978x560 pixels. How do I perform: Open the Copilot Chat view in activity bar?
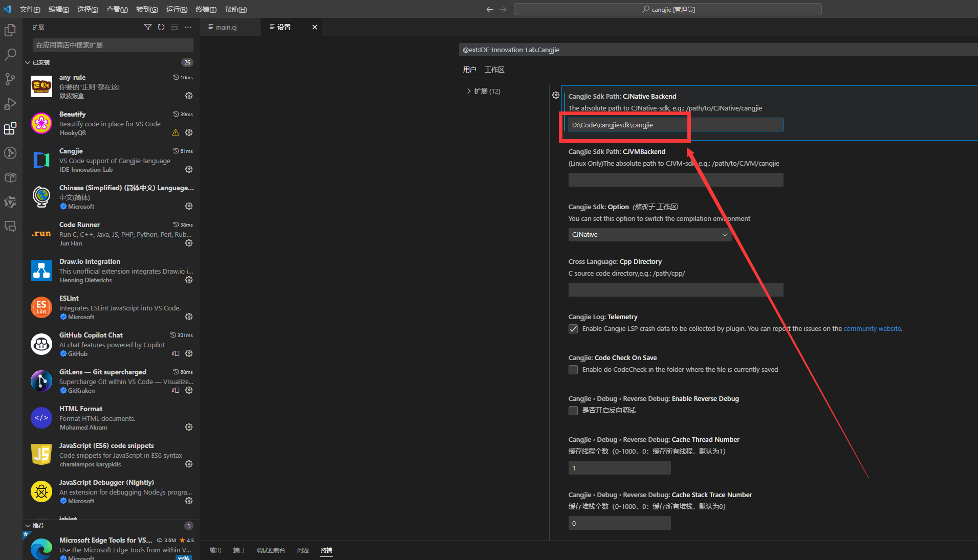click(10, 227)
